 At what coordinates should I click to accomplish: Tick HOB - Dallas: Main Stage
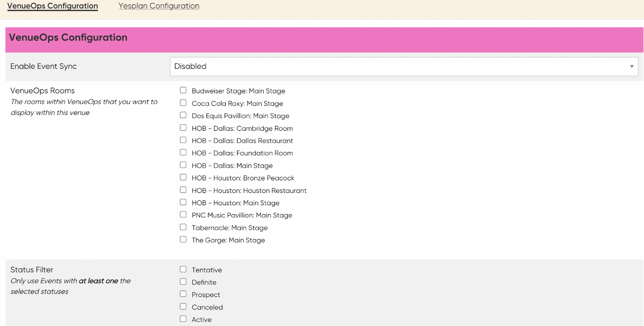coord(183,165)
